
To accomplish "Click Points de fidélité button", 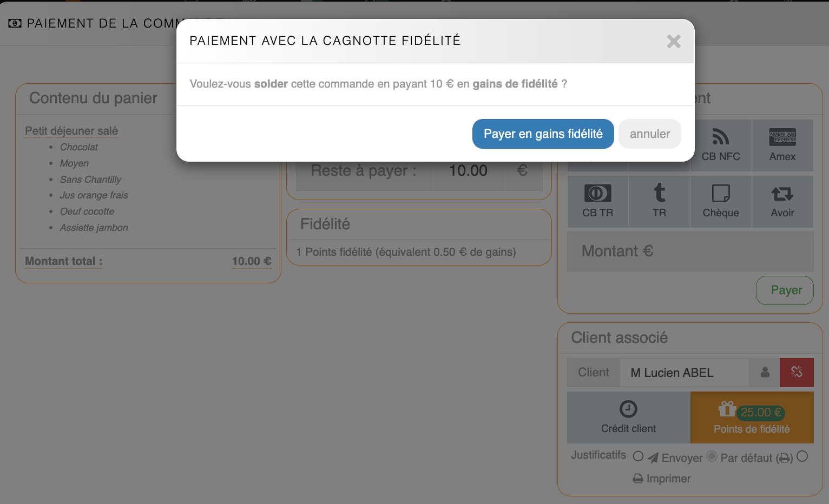I will point(752,417).
